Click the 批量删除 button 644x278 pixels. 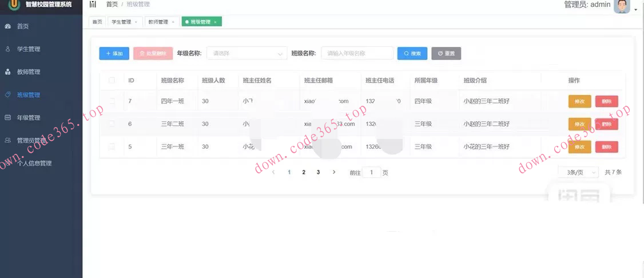(x=153, y=53)
